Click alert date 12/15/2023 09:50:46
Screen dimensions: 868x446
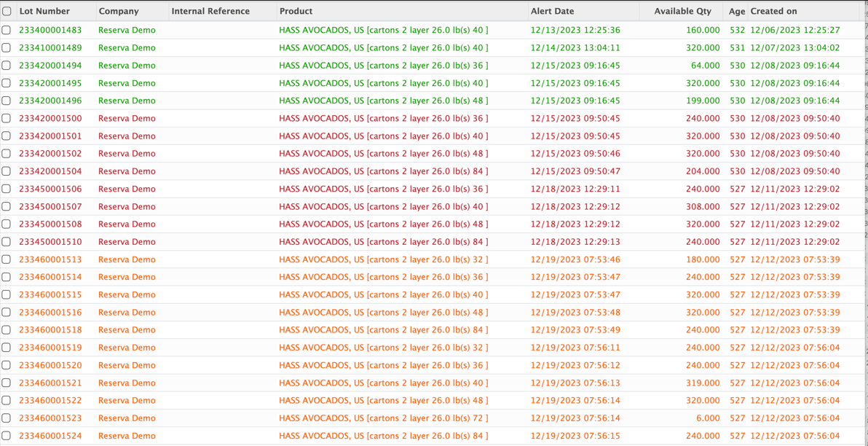[x=575, y=154]
